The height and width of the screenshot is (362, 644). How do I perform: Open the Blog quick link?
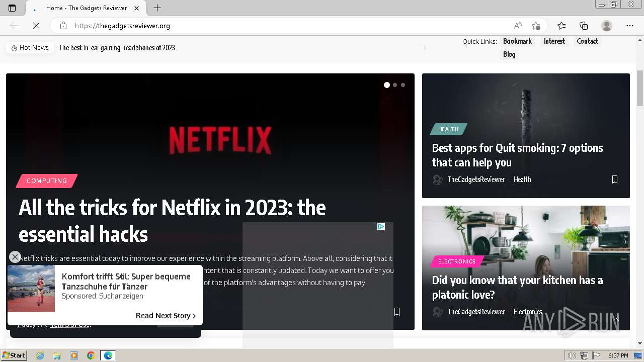(x=509, y=54)
